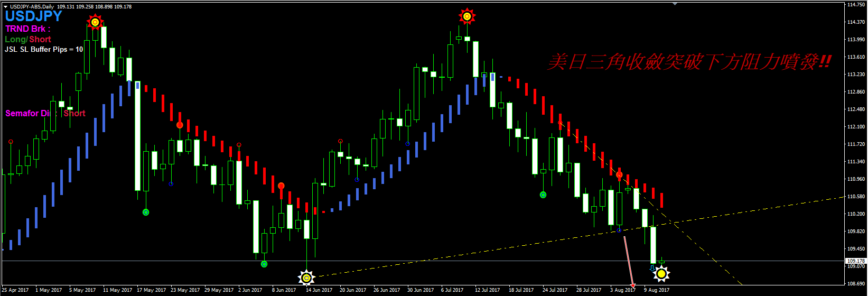Viewport: 868px width, 296px height.
Task: Click small blue down arrow beside latest candle
Action: click(x=652, y=269)
